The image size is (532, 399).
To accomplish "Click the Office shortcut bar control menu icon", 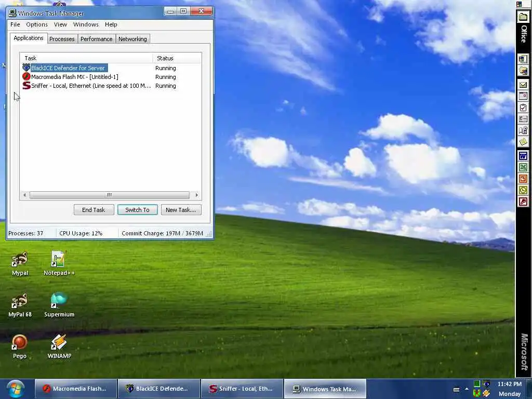I will point(519,4).
